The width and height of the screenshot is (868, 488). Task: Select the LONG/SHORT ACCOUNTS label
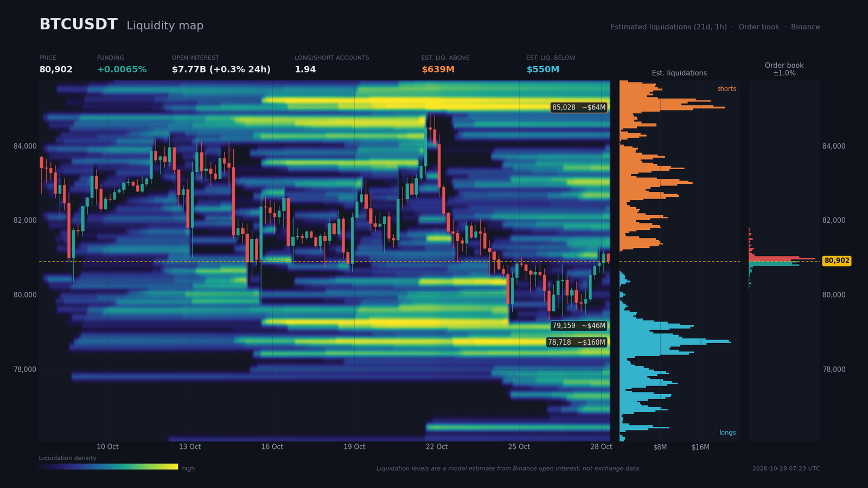point(332,58)
